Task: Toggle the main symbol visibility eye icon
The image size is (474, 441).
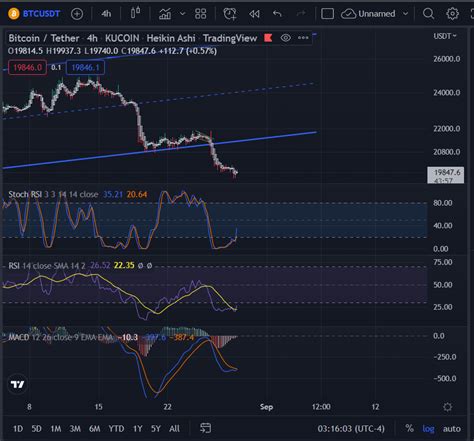Action: pos(286,38)
